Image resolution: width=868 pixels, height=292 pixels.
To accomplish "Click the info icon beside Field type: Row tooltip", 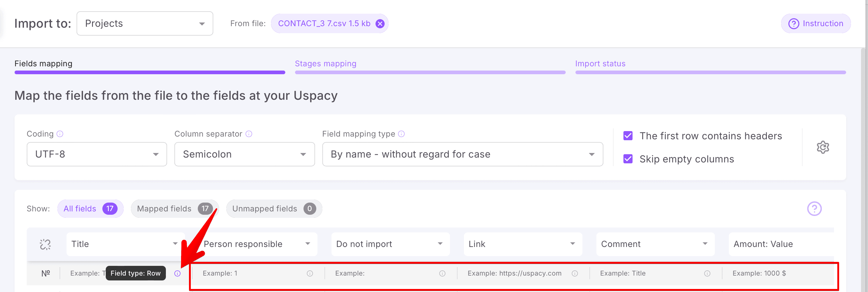I will tap(177, 273).
